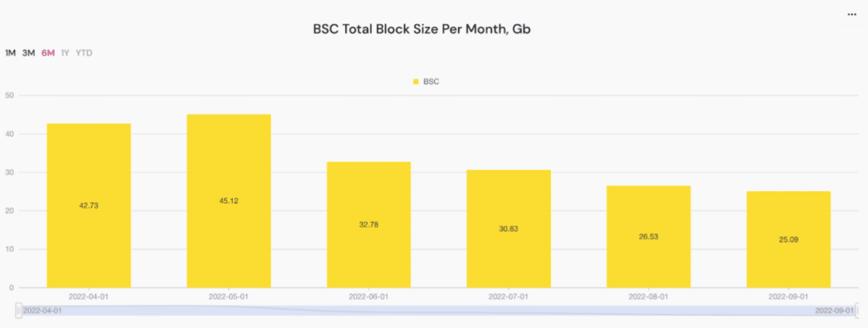Switch to the YTD range
The height and width of the screenshot is (328, 868).
[83, 53]
